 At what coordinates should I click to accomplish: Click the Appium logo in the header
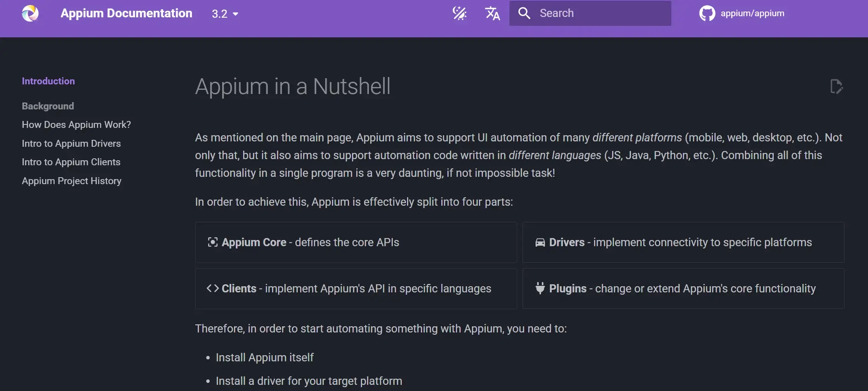(x=30, y=13)
